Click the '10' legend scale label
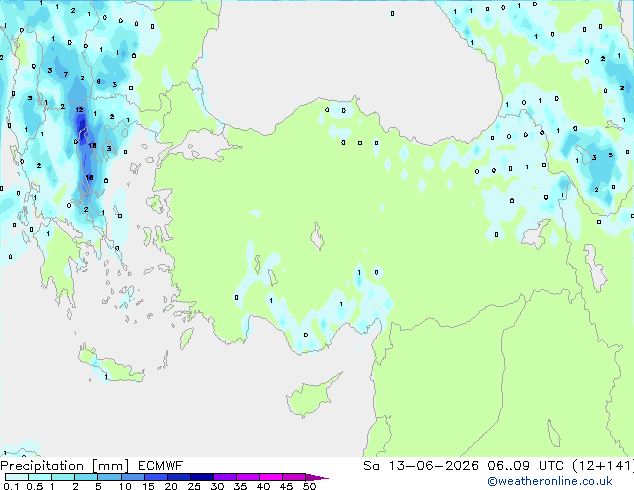 tap(125, 486)
